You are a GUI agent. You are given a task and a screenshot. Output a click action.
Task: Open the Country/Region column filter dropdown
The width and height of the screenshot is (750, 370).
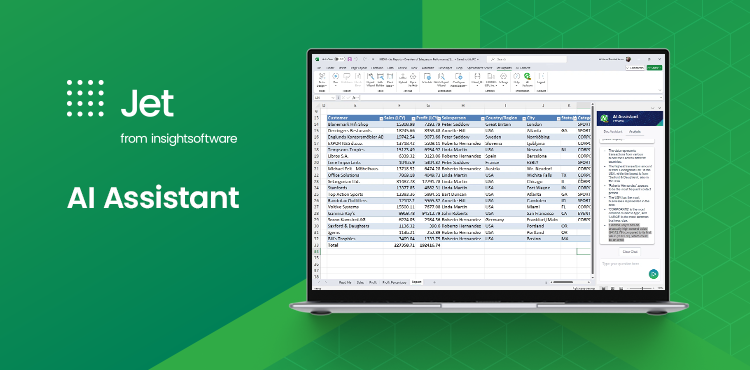click(524, 118)
